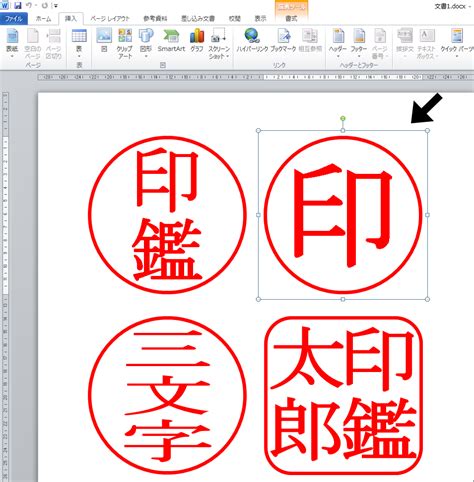
Task: Switch to the Format (書式) contextual tab
Action: click(291, 19)
